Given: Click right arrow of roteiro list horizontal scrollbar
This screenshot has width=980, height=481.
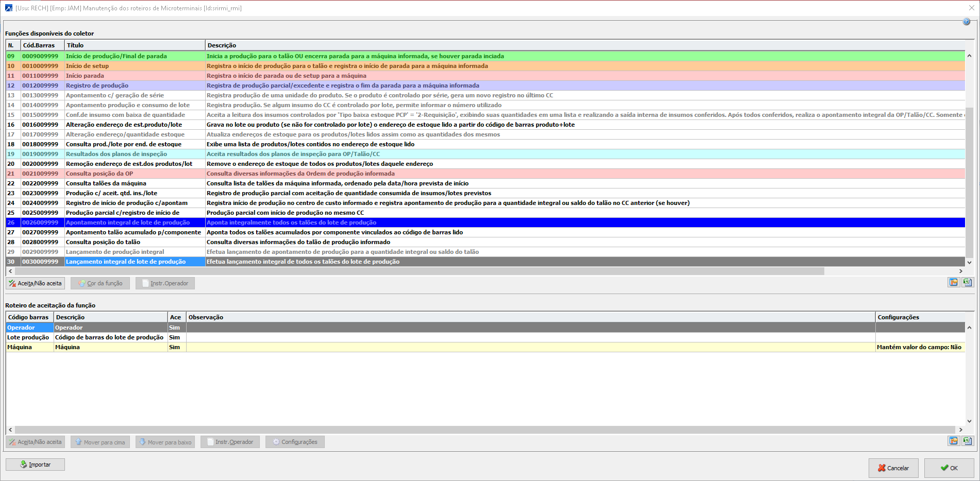Looking at the screenshot, I should pyautogui.click(x=960, y=430).
